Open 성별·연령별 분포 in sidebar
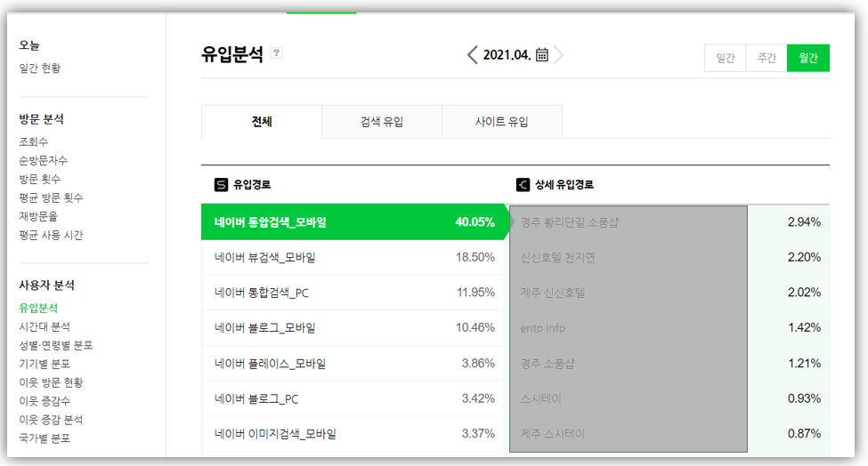Screen dimensions: 868x466 [x=56, y=345]
